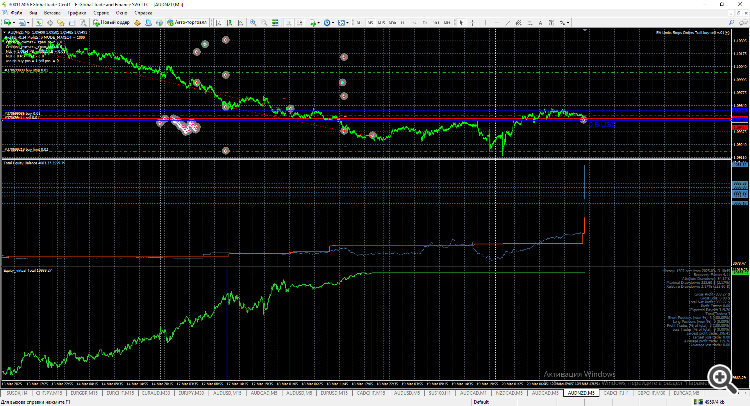Open the Вставка menu

tap(52, 13)
